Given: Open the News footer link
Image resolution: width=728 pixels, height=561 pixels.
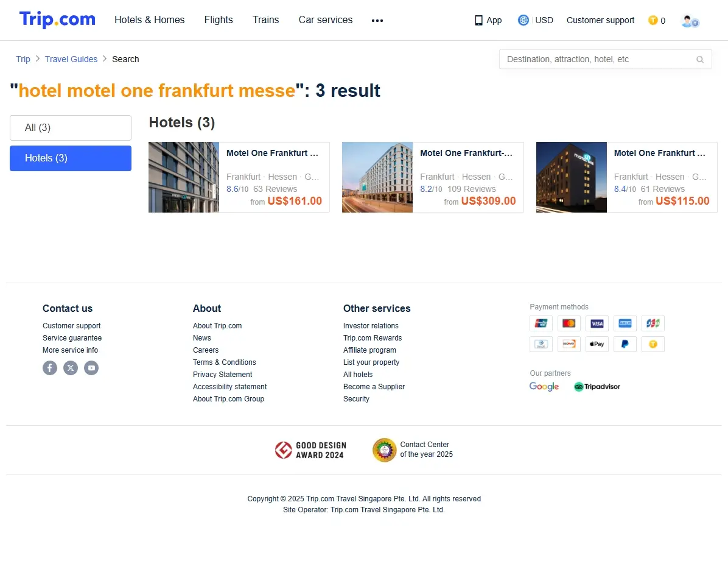Looking at the screenshot, I should coord(202,338).
